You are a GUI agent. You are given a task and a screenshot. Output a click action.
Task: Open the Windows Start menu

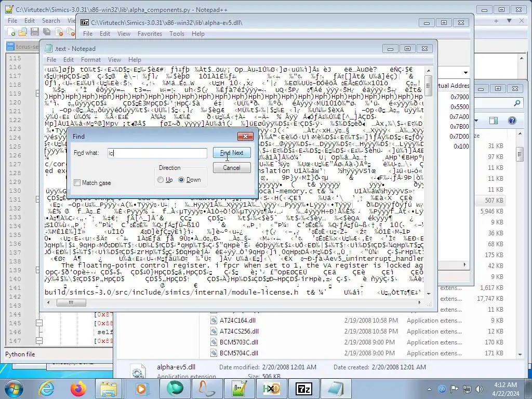(x=13, y=389)
